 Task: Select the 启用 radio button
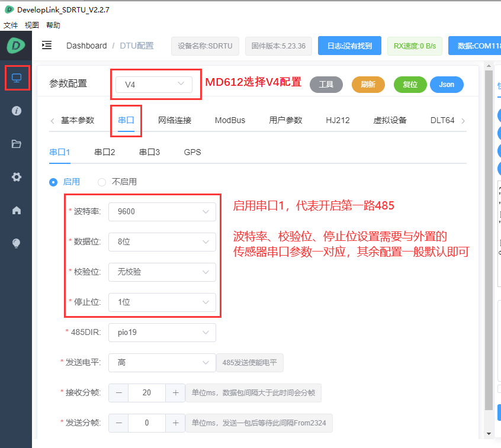pos(53,182)
